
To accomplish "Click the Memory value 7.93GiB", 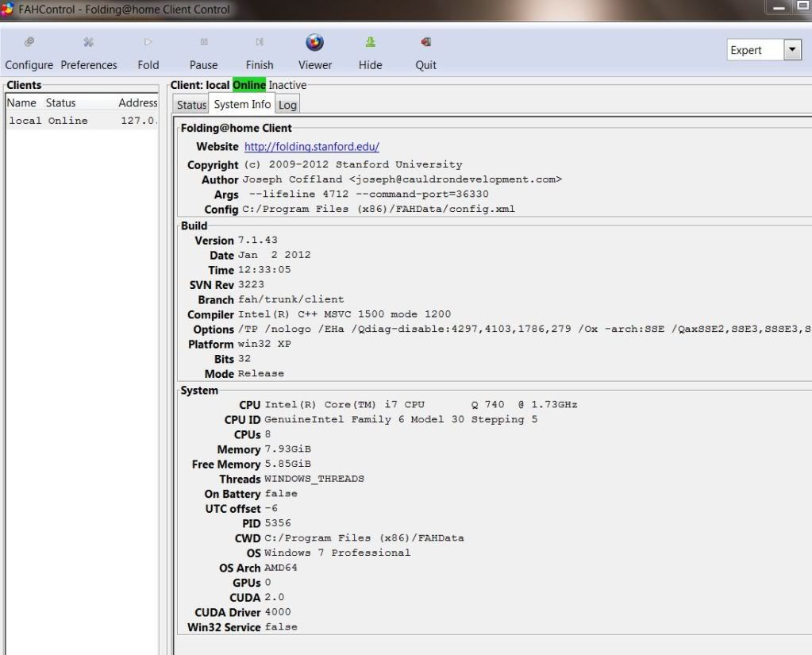I will (287, 449).
